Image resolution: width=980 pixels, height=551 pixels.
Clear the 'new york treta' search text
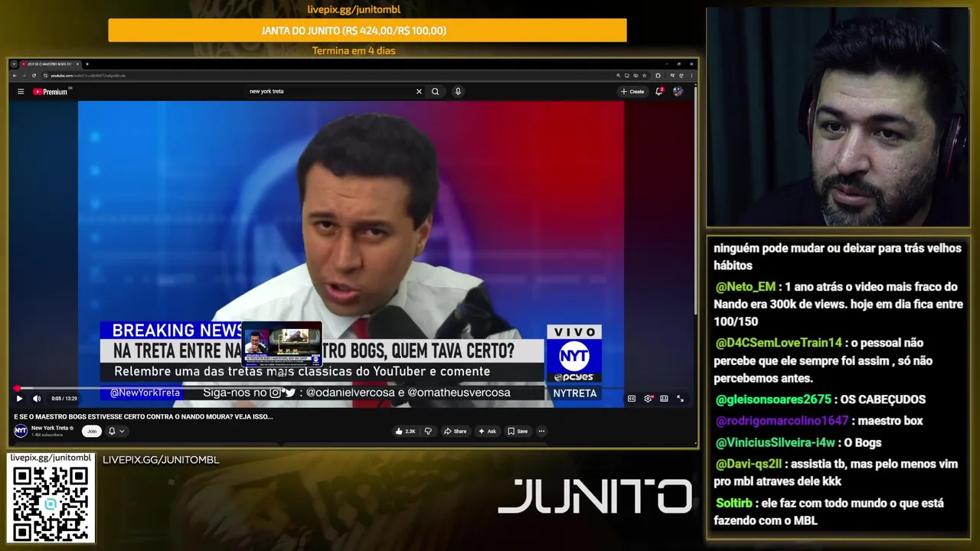[x=419, y=91]
